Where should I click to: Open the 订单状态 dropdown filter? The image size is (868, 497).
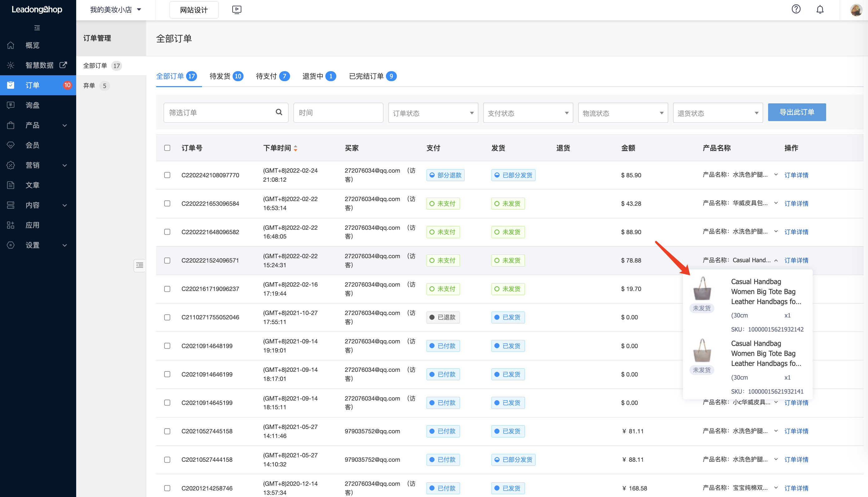[x=433, y=113]
